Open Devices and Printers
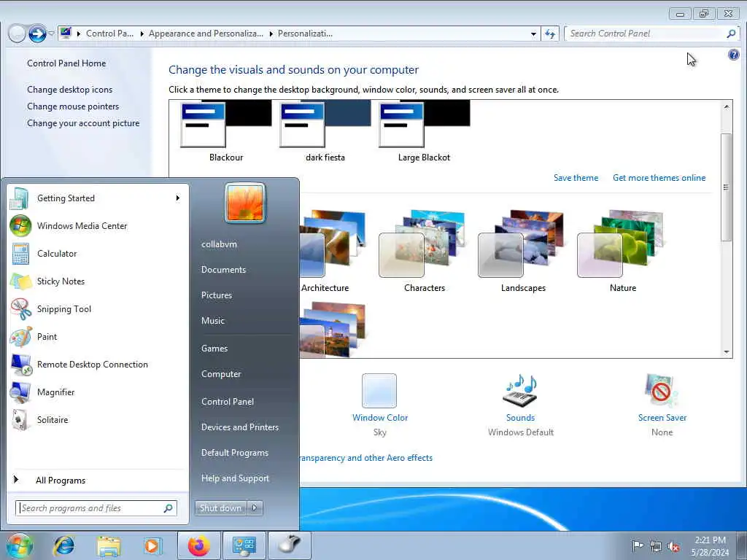747x560 pixels. click(239, 427)
